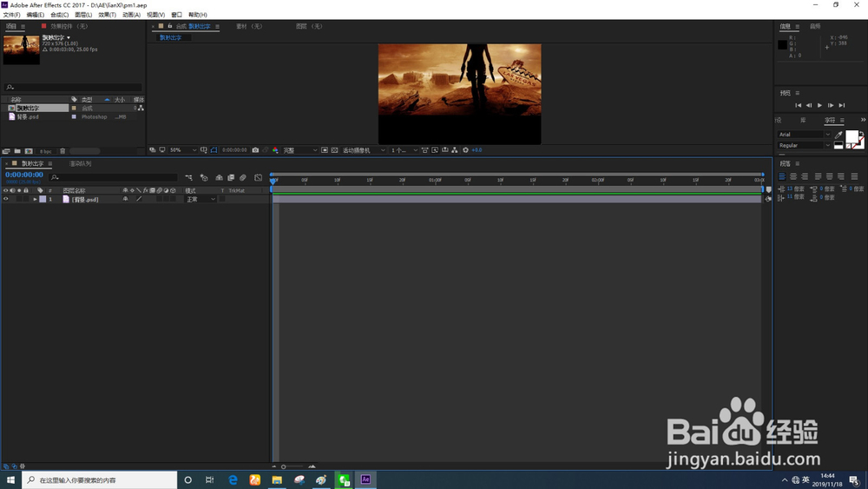
Task: Toggle the mask and shape path visibility icon
Action: point(214,150)
